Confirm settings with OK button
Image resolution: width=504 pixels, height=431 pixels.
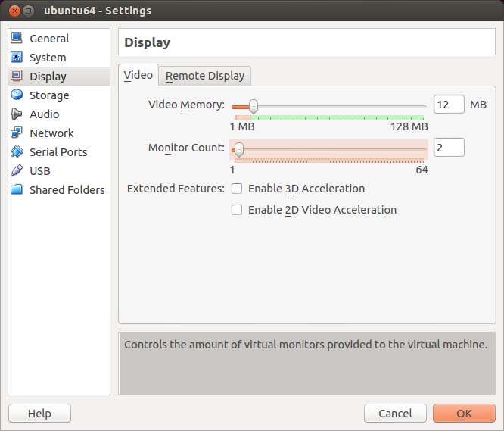point(464,414)
